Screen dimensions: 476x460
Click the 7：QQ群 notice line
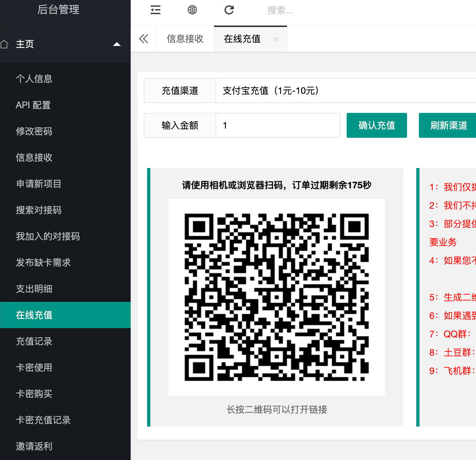[x=450, y=334]
